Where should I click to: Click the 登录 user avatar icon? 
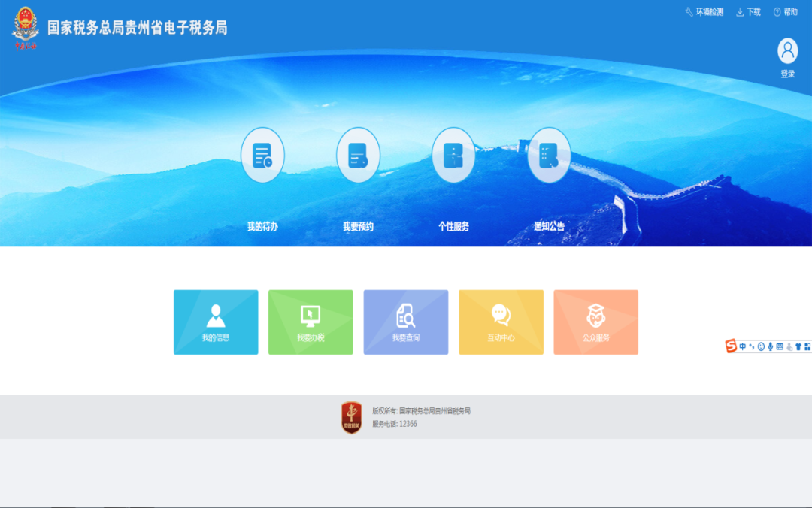(x=788, y=51)
